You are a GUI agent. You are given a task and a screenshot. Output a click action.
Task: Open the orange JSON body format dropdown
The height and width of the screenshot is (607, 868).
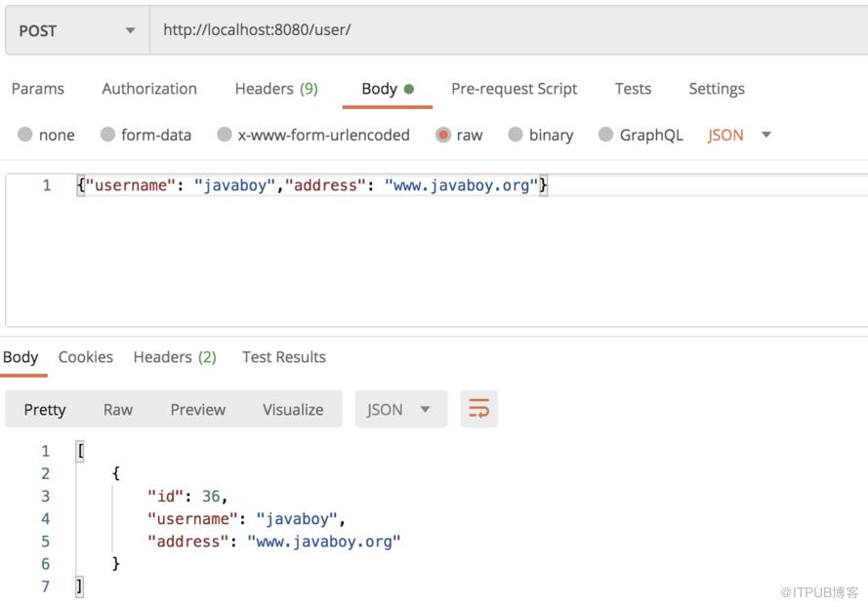coord(739,135)
